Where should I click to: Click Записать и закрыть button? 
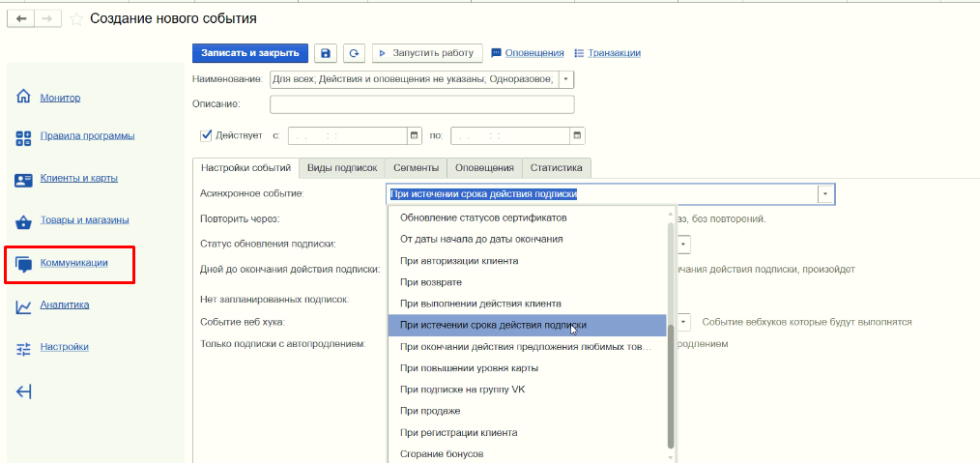pyautogui.click(x=250, y=53)
